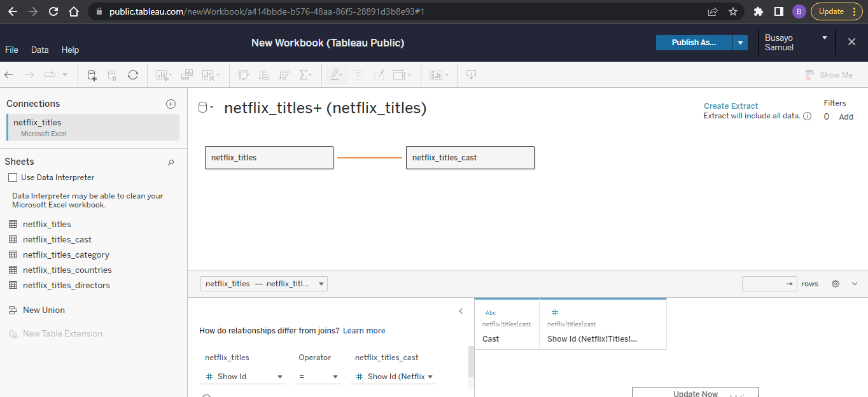
Task: Enable Use Data Interpreter checkbox
Action: tap(13, 178)
